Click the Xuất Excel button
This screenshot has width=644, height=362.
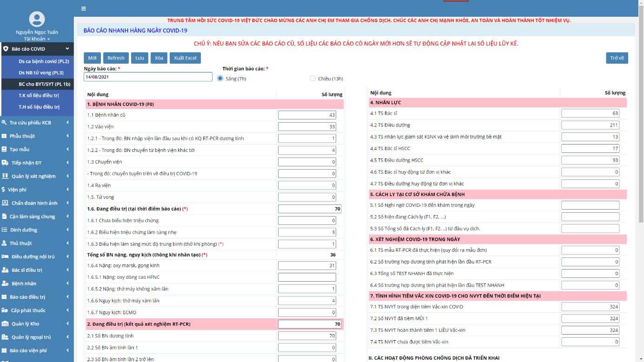pos(185,58)
